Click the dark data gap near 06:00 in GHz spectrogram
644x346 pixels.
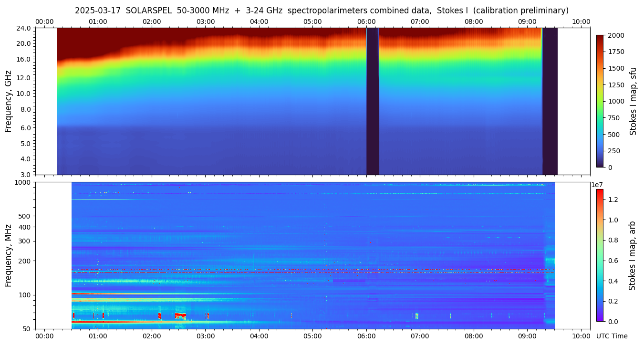pos(373,101)
